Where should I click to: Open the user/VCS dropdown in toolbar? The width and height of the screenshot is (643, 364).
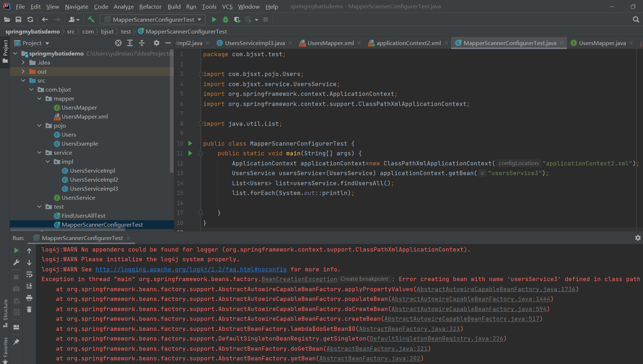click(74, 19)
